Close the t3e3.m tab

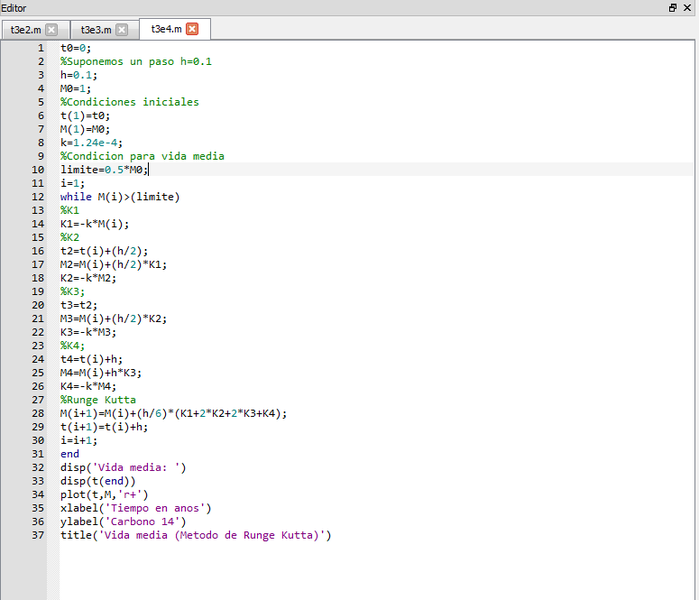tap(122, 30)
